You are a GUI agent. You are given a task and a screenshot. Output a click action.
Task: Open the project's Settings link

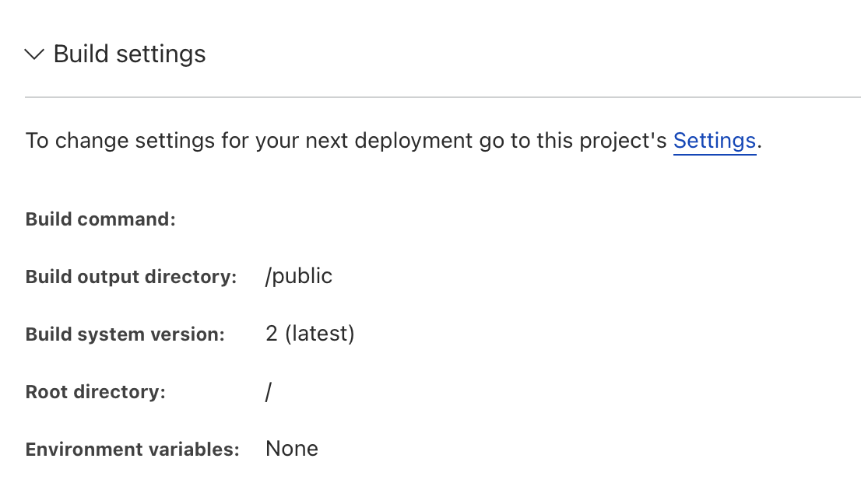[714, 141]
